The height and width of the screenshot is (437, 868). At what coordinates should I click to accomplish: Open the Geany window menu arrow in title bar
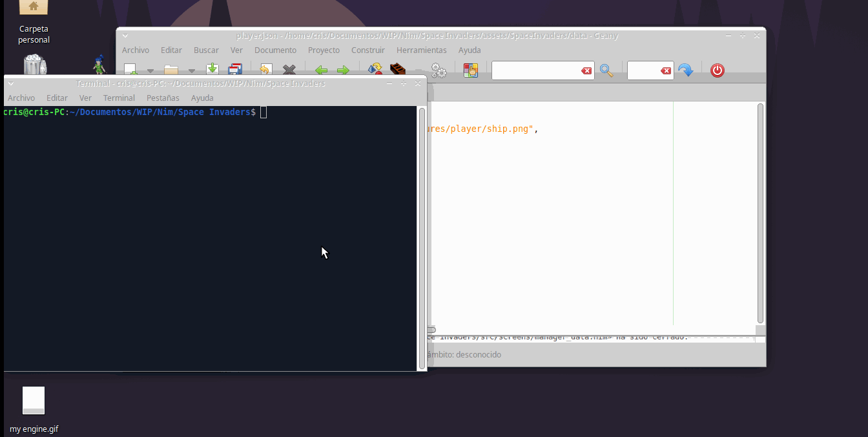tap(125, 36)
